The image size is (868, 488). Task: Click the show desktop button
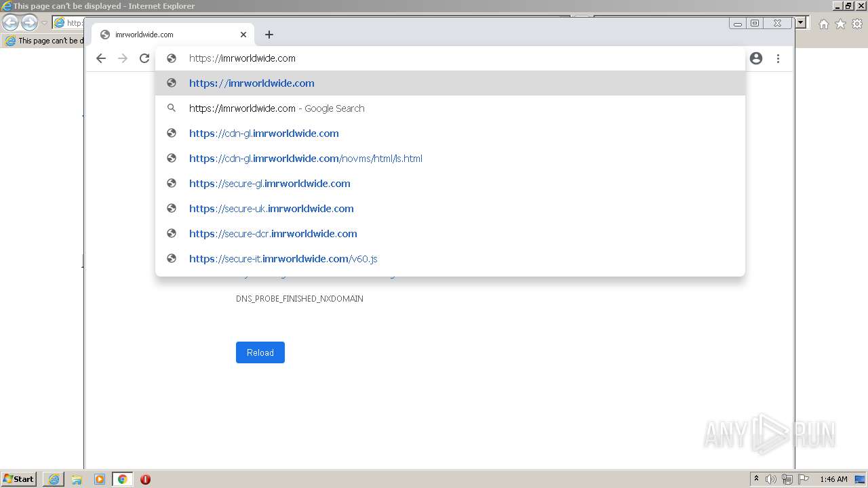(861, 479)
